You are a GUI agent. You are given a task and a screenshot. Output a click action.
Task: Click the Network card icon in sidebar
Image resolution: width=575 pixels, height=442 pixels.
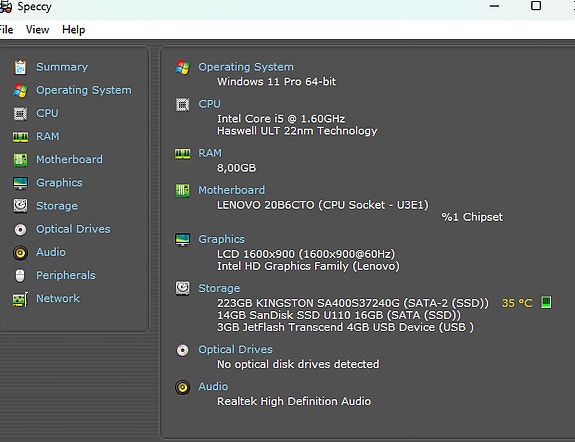pyautogui.click(x=20, y=299)
